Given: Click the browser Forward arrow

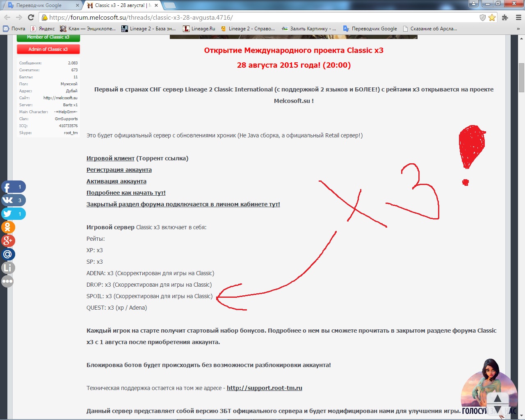Looking at the screenshot, I should pos(19,17).
